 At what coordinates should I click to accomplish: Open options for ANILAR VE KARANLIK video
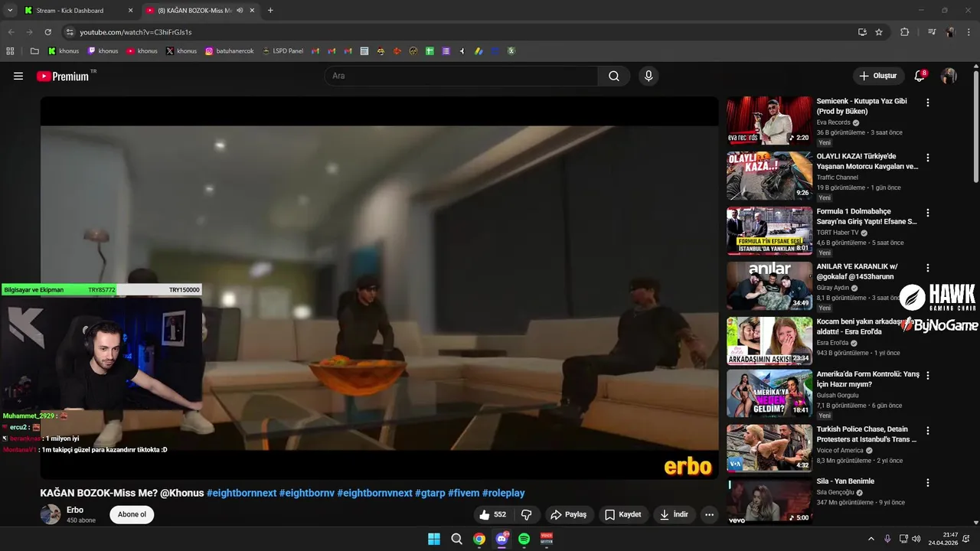(x=928, y=268)
